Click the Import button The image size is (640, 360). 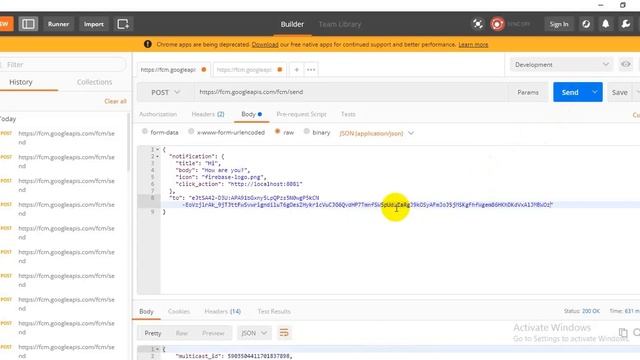coord(93,24)
